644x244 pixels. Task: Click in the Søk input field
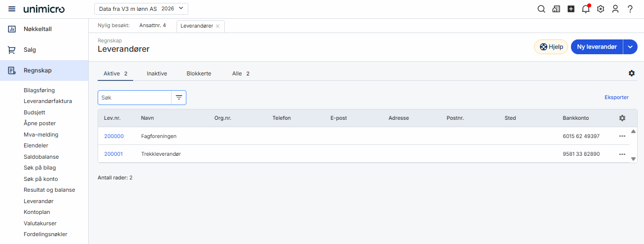pos(134,98)
